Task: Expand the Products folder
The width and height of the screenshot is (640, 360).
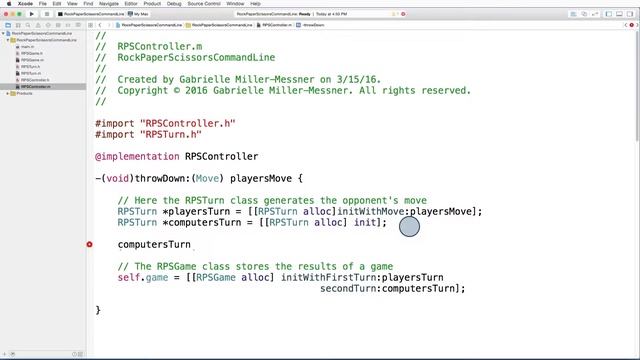Action: point(8,93)
